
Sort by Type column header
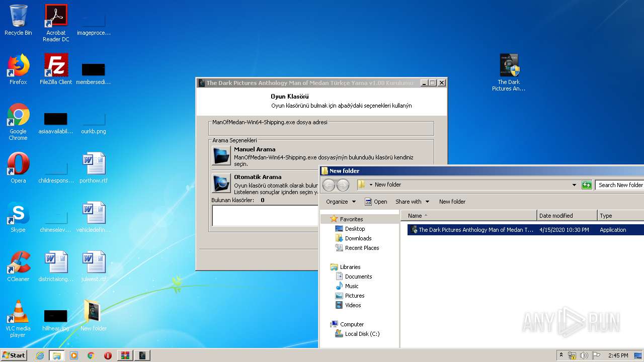(x=620, y=216)
